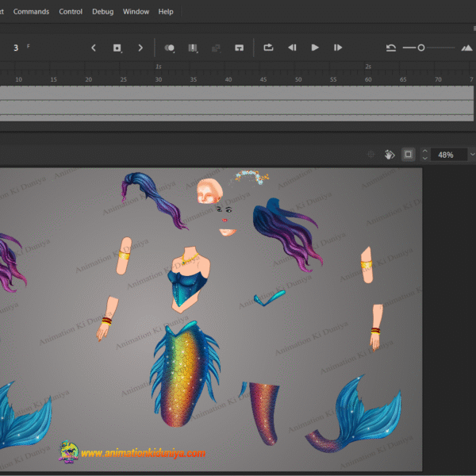Screen dimensions: 476x476
Task: Click the timeline zoom slider handle
Action: 421,48
